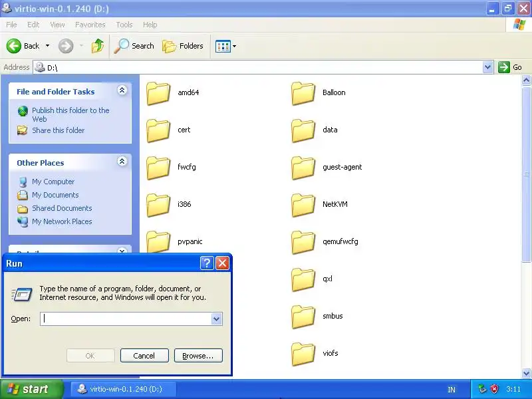This screenshot has width=532, height=399.
Task: Click the red security shield tray icon
Action: 495,389
